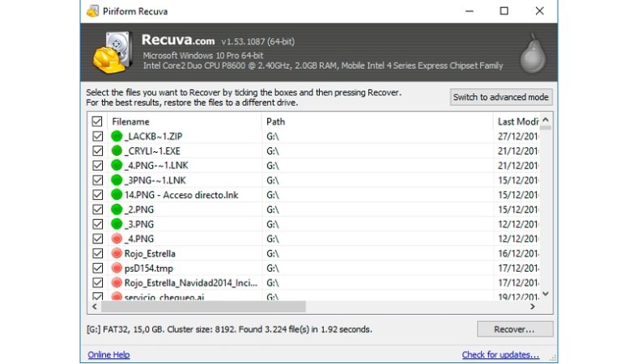Click the red status dot for _4.PNG
Screen dimensions: 638x364
[117, 239]
